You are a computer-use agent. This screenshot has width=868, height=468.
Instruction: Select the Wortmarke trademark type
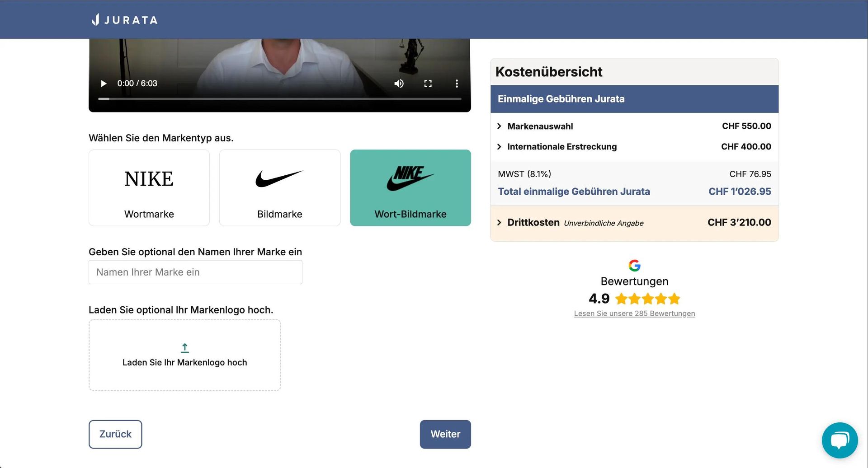click(x=149, y=188)
